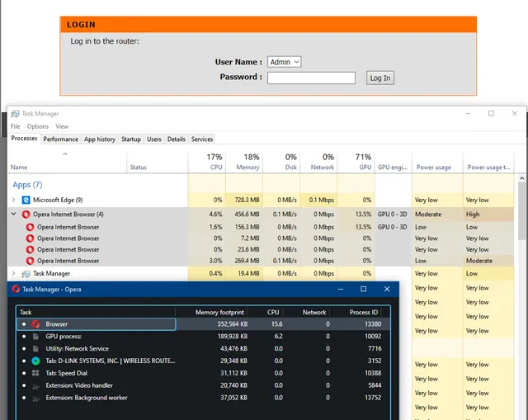The height and width of the screenshot is (420, 528).
Task: Click the Opera Internet Browser (4) group icon
Action: coord(26,215)
